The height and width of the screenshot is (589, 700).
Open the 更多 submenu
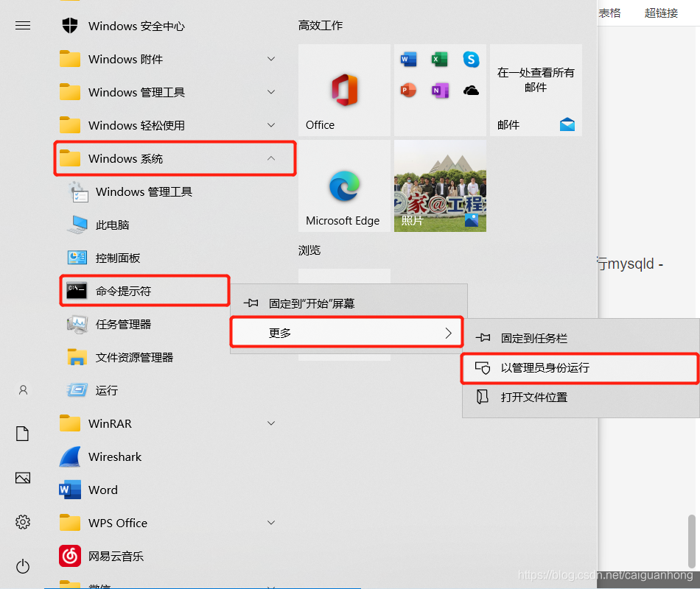pos(347,333)
